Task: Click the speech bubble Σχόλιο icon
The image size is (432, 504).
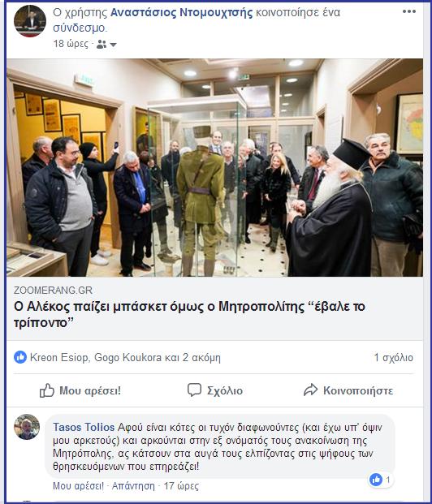Action: [x=194, y=390]
